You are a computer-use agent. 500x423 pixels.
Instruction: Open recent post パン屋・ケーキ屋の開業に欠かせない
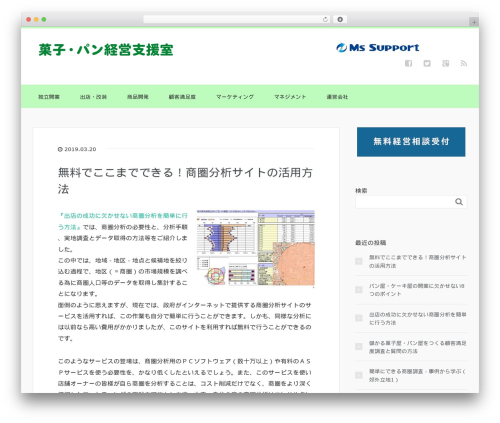pyautogui.click(x=417, y=290)
